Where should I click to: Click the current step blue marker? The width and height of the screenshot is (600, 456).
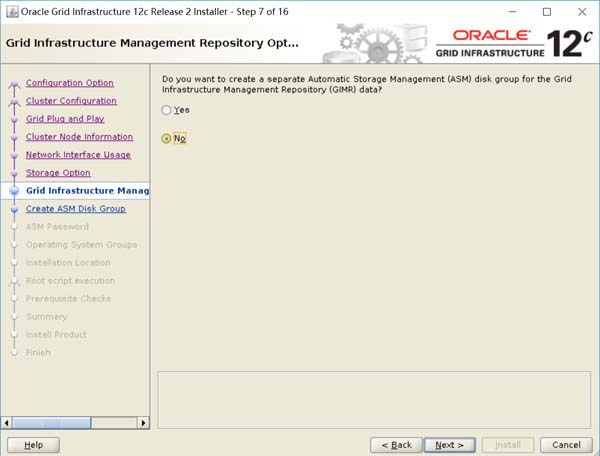(x=15, y=191)
